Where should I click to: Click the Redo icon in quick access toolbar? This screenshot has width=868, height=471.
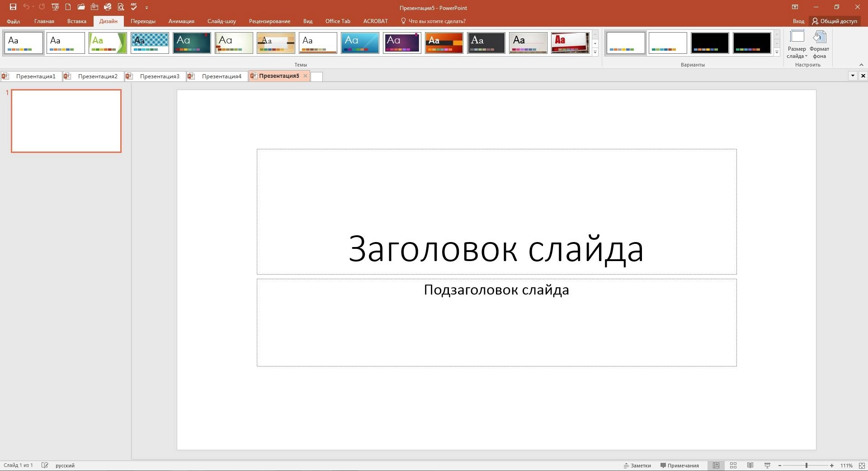[x=42, y=7]
